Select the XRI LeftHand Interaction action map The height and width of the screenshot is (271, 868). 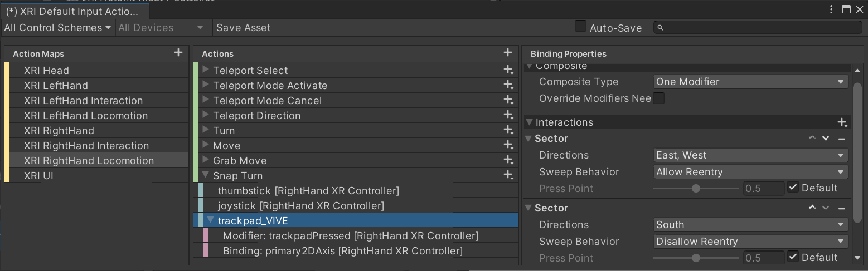pyautogui.click(x=83, y=101)
